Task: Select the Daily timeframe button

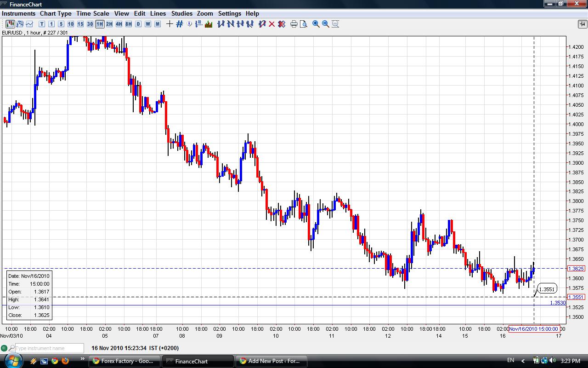Action: (x=138, y=24)
